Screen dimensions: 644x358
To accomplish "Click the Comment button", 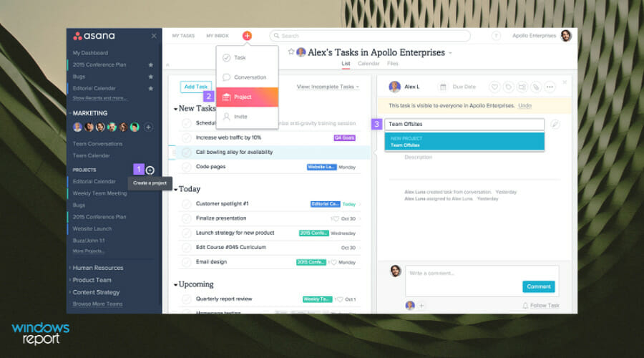I will 538,287.
